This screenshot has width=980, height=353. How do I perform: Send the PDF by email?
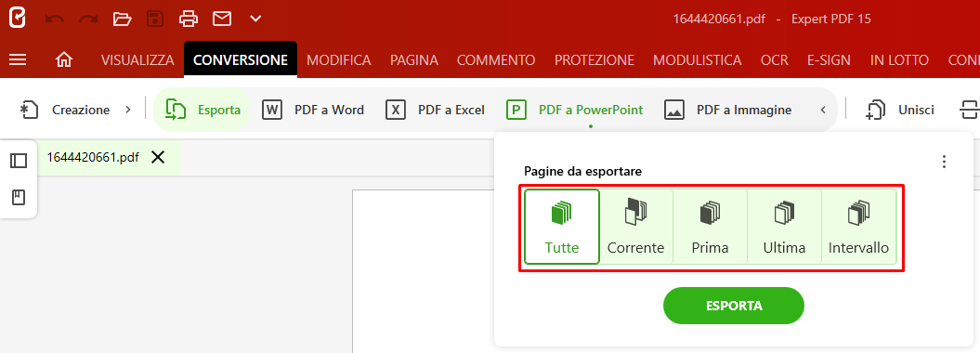(222, 19)
